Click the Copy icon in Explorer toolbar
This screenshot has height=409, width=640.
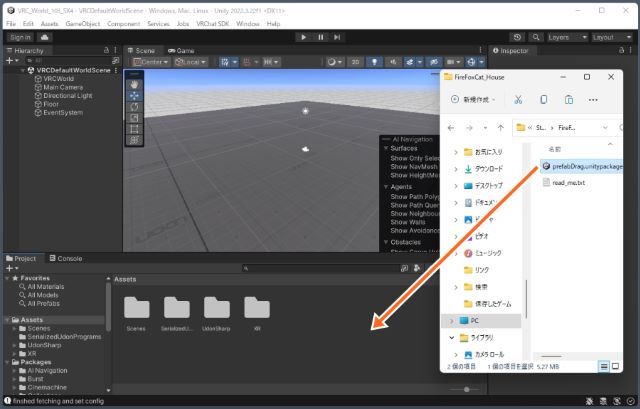(543, 100)
